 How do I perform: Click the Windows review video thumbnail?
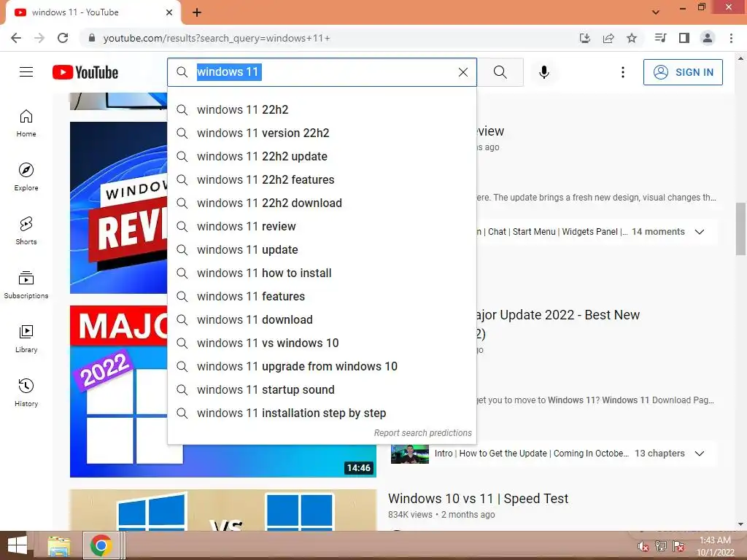point(119,208)
